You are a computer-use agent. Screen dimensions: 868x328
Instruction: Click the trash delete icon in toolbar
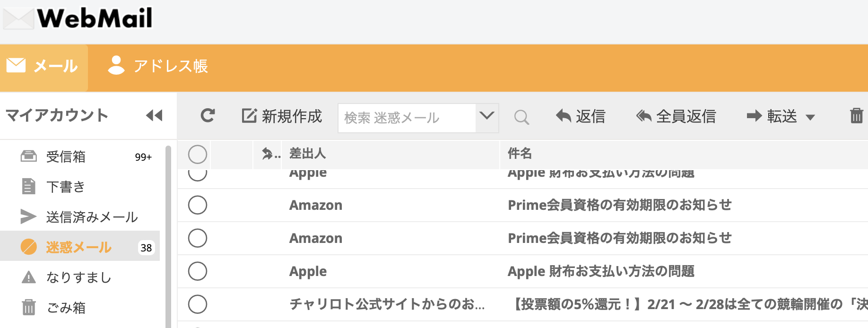(856, 116)
